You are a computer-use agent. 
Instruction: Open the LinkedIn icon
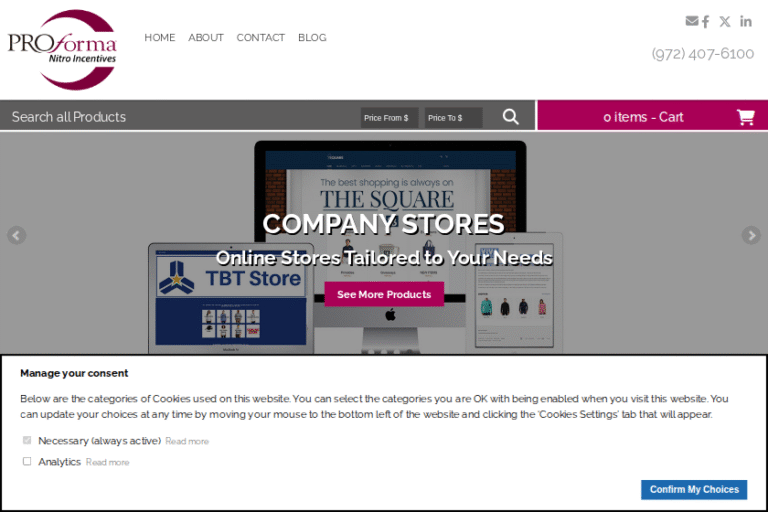(745, 22)
